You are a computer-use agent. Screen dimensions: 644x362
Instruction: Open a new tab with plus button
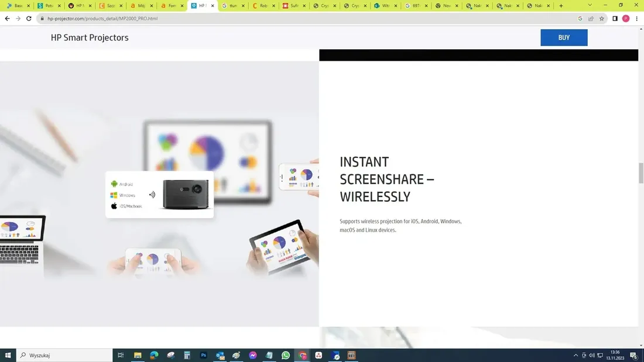(561, 6)
